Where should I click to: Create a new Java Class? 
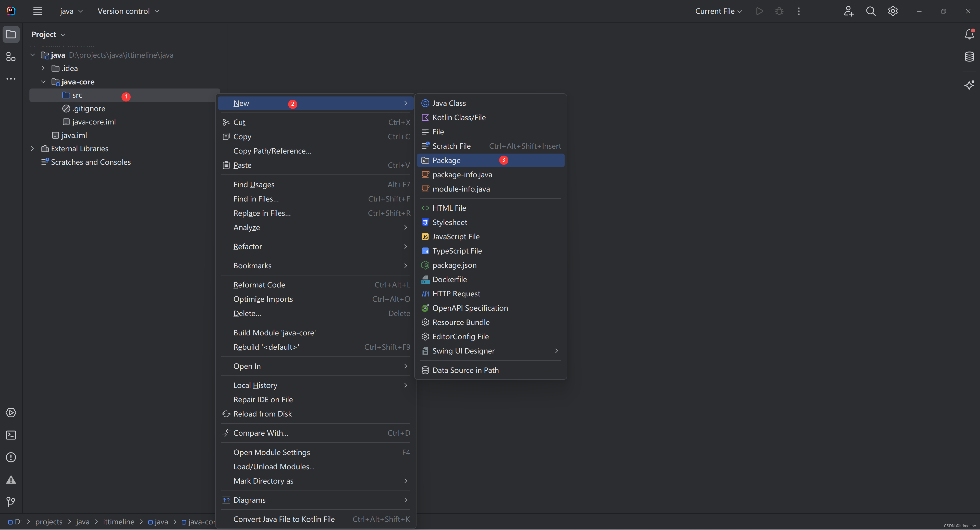[491, 103]
